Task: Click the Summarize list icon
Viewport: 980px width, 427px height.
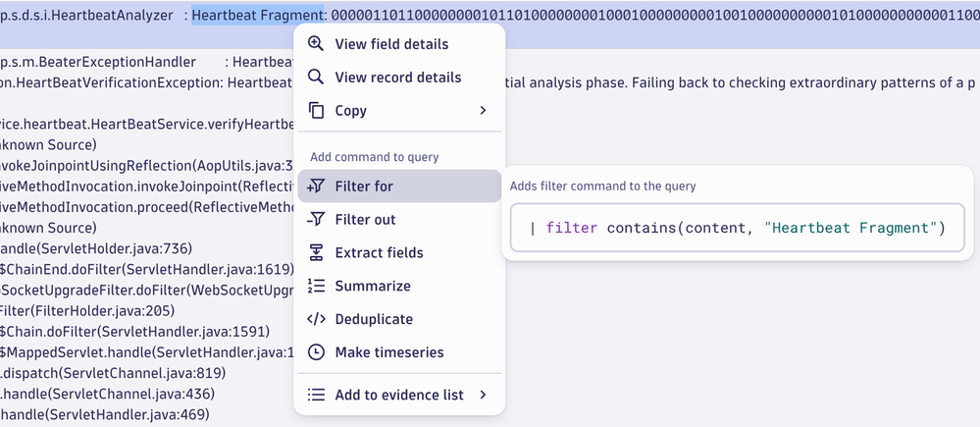Action: click(x=316, y=287)
